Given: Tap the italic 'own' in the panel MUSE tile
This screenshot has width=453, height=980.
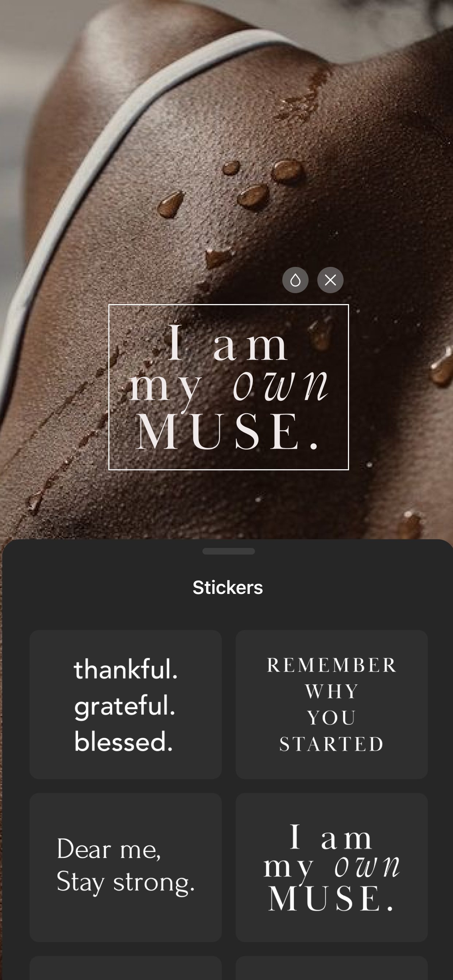Looking at the screenshot, I should [x=367, y=867].
